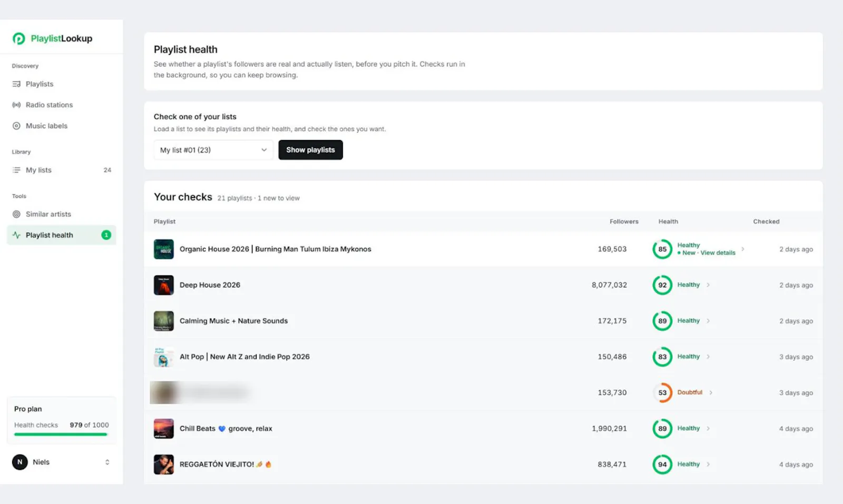Image resolution: width=843 pixels, height=504 pixels.
Task: Click the 979 of 1000 health checks text
Action: click(x=90, y=425)
